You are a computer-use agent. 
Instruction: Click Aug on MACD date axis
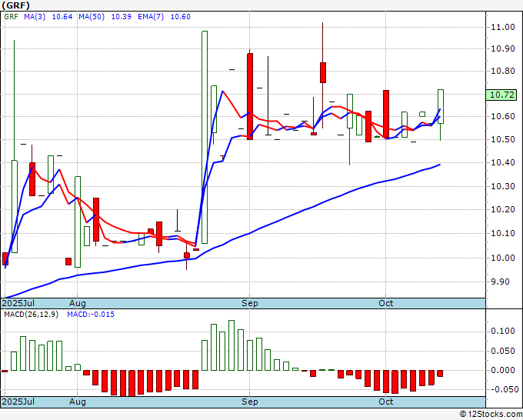click(78, 402)
